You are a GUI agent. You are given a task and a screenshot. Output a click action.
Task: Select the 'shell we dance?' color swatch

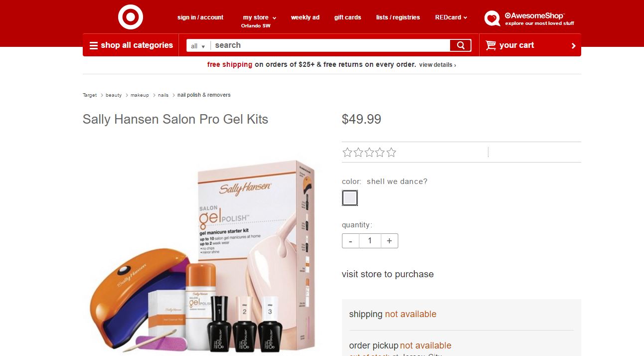pyautogui.click(x=350, y=198)
